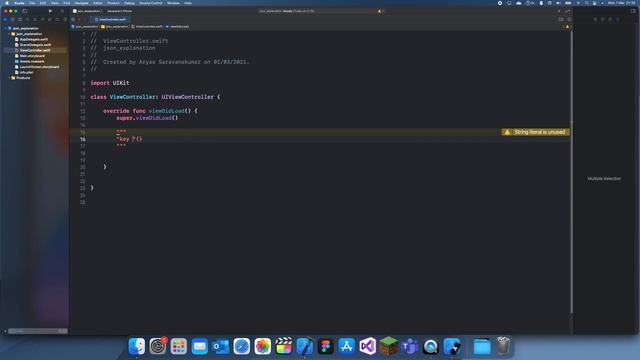The width and height of the screenshot is (640, 360).
Task: Stop the running build
Action: (62, 11)
